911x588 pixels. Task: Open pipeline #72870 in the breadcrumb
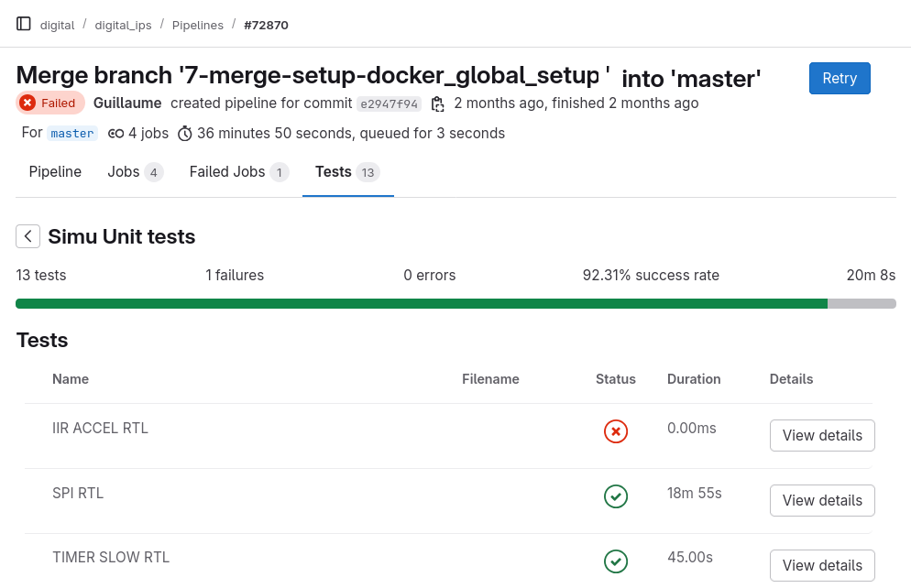coord(266,25)
